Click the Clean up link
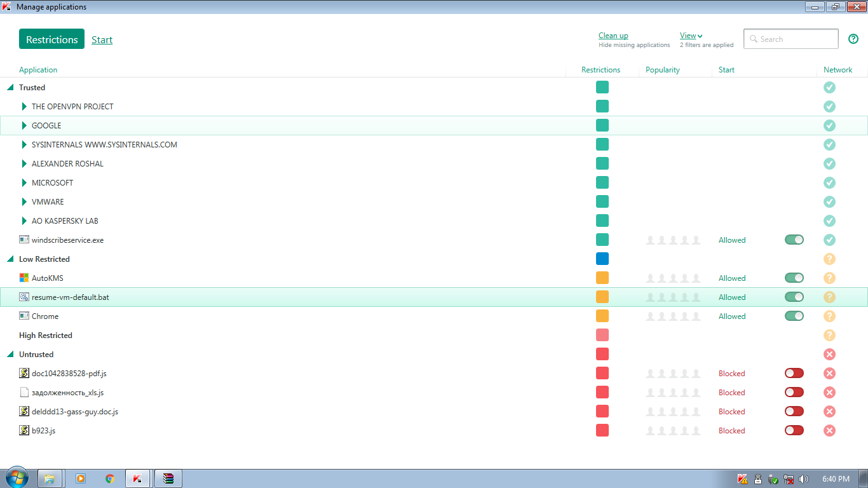Viewport: 868px width, 488px height. point(613,36)
